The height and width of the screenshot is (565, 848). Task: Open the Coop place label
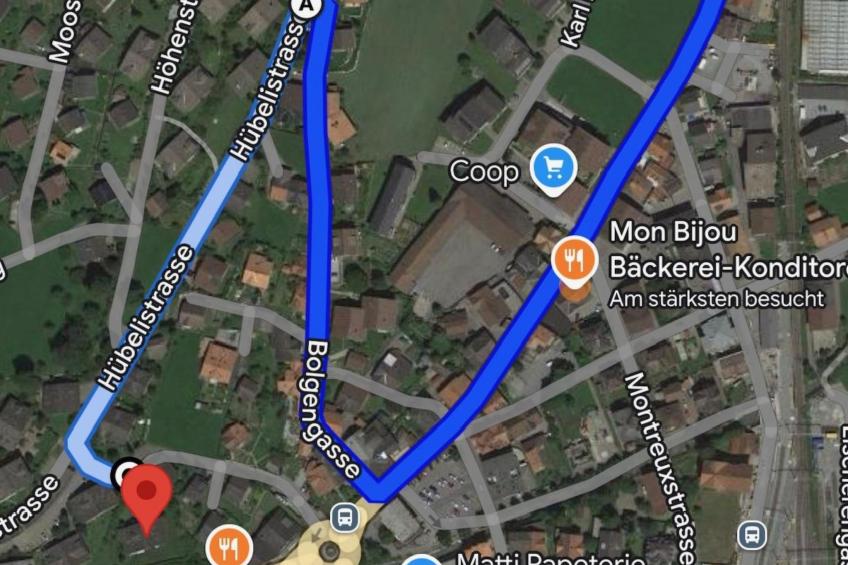coord(484,172)
